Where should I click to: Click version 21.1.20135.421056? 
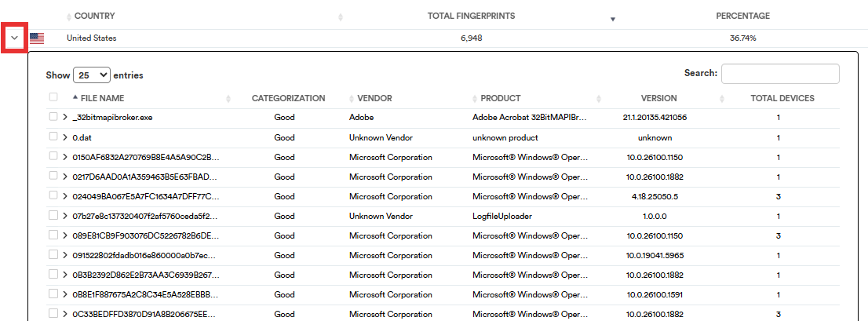(x=655, y=118)
